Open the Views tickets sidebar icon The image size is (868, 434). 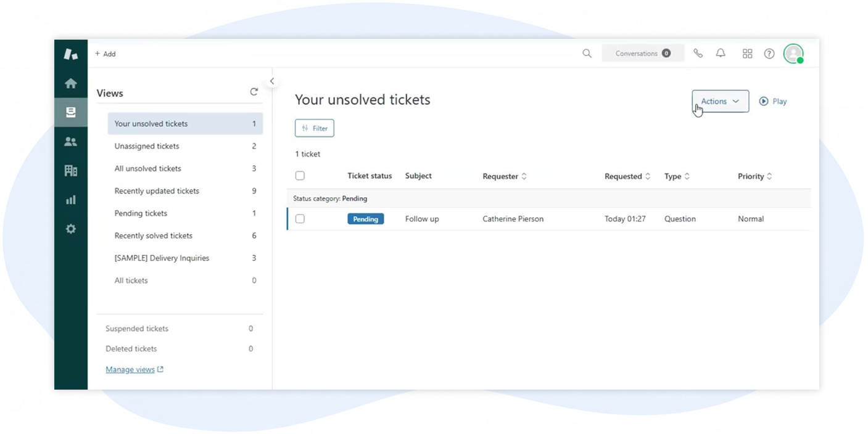pyautogui.click(x=71, y=112)
